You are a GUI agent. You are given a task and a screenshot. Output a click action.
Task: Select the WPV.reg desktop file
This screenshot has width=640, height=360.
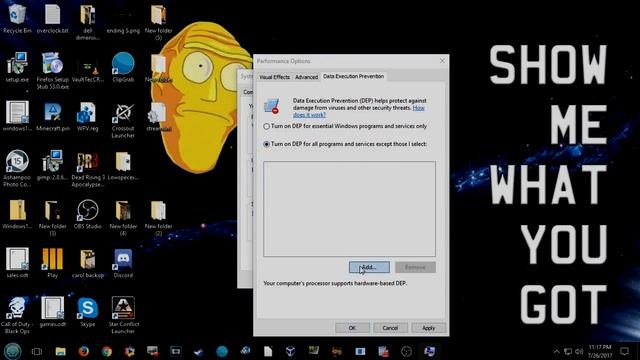pyautogui.click(x=87, y=116)
